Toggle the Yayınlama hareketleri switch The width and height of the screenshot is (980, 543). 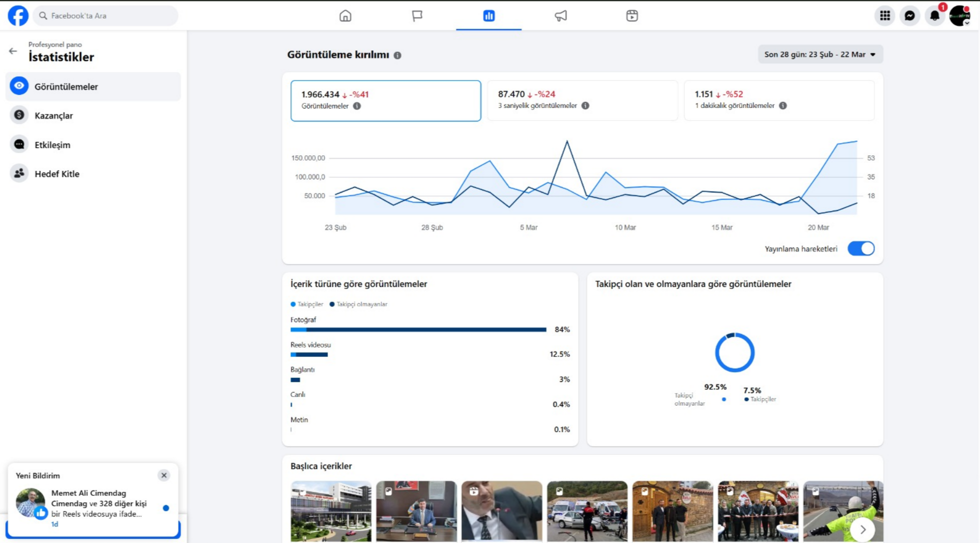coord(860,248)
